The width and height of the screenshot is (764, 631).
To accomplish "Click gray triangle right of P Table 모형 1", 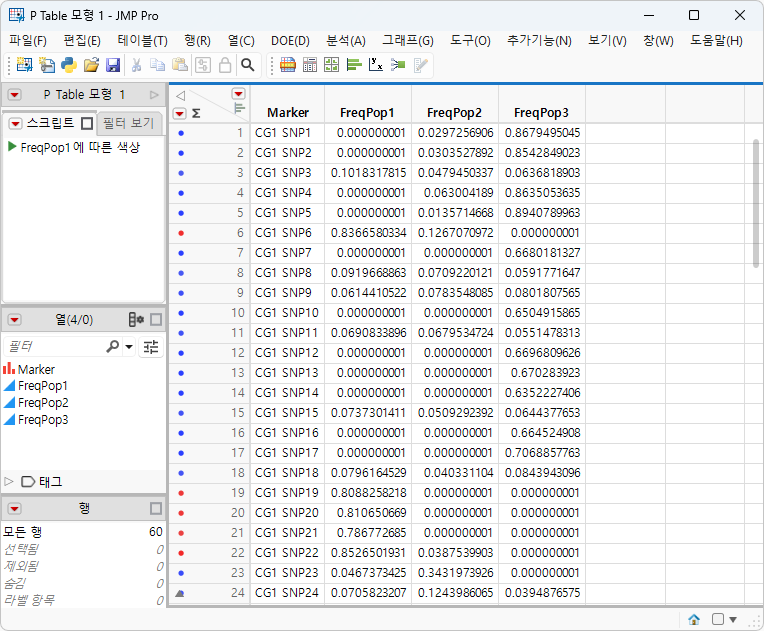I will click(154, 95).
